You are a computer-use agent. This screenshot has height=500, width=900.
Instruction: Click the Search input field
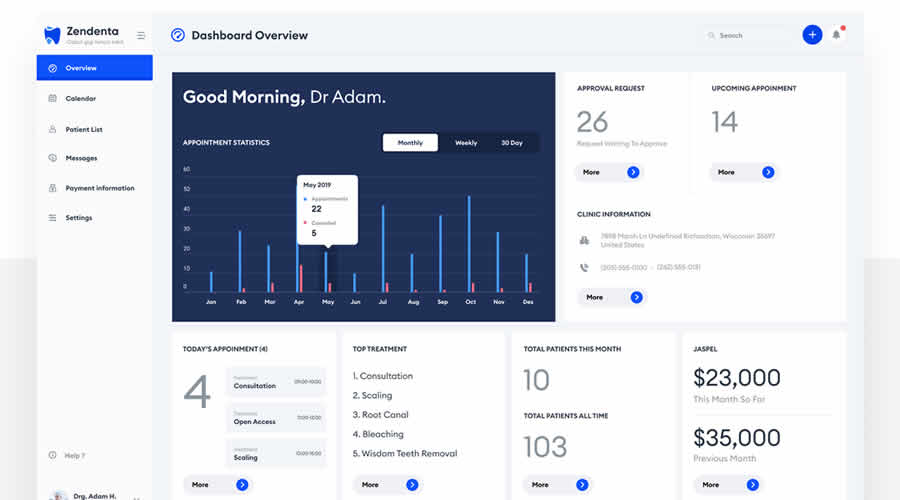pos(750,35)
